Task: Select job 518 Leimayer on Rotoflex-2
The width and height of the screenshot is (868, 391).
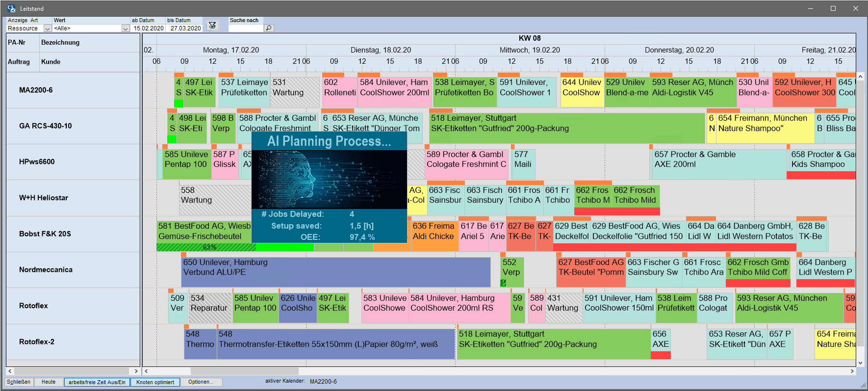Action: 554,344
